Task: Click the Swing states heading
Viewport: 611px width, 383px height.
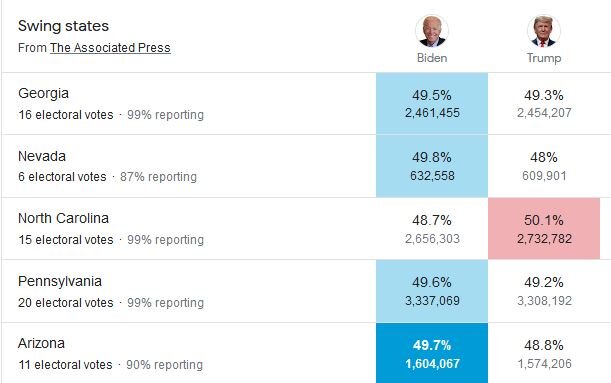Action: 63,26
